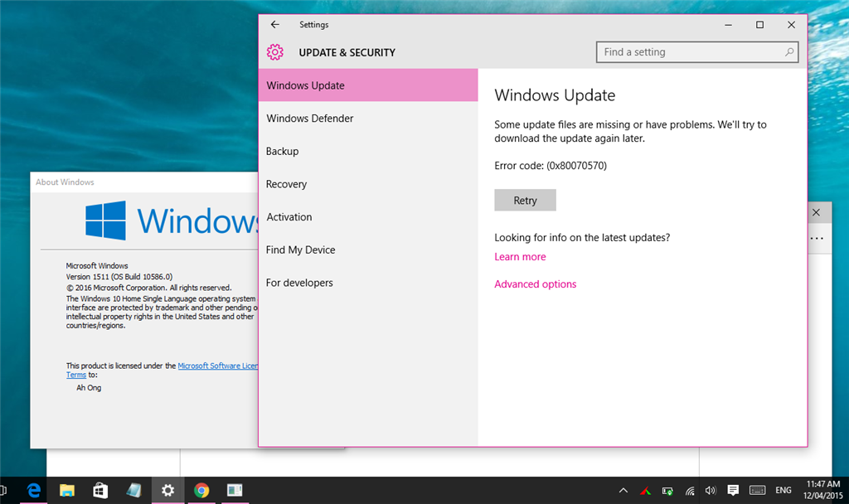This screenshot has width=849, height=504.
Task: Click the "Windows Update" heading in the content pane
Action: [555, 95]
